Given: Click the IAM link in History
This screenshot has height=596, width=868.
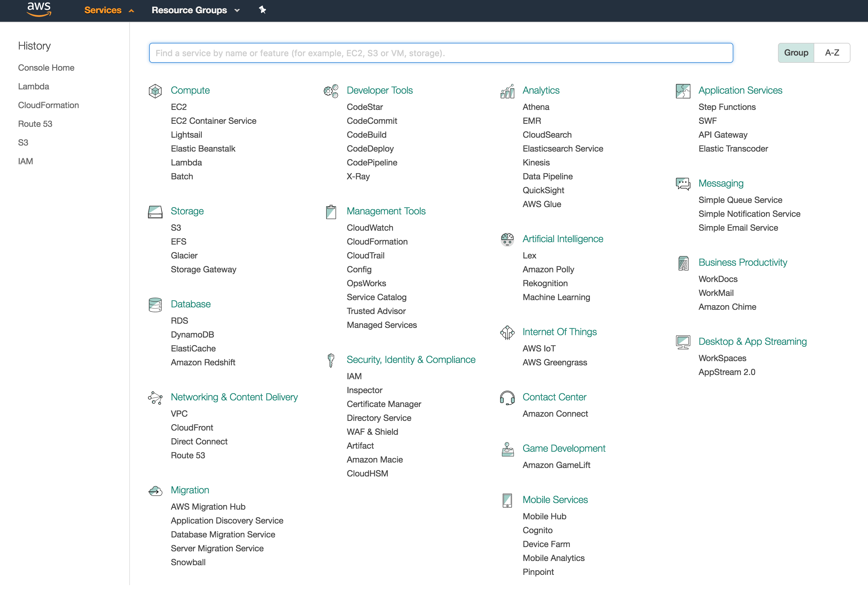Looking at the screenshot, I should click(25, 161).
